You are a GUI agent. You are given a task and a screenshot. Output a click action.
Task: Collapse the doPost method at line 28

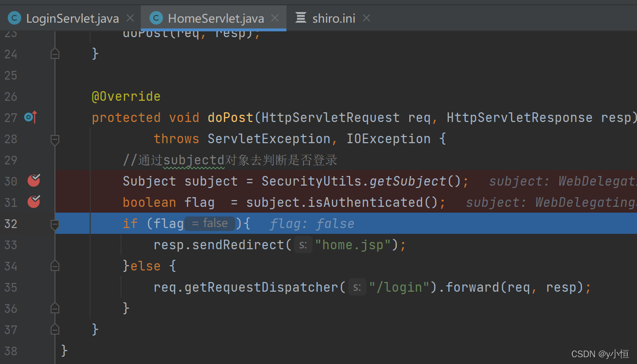coord(55,139)
